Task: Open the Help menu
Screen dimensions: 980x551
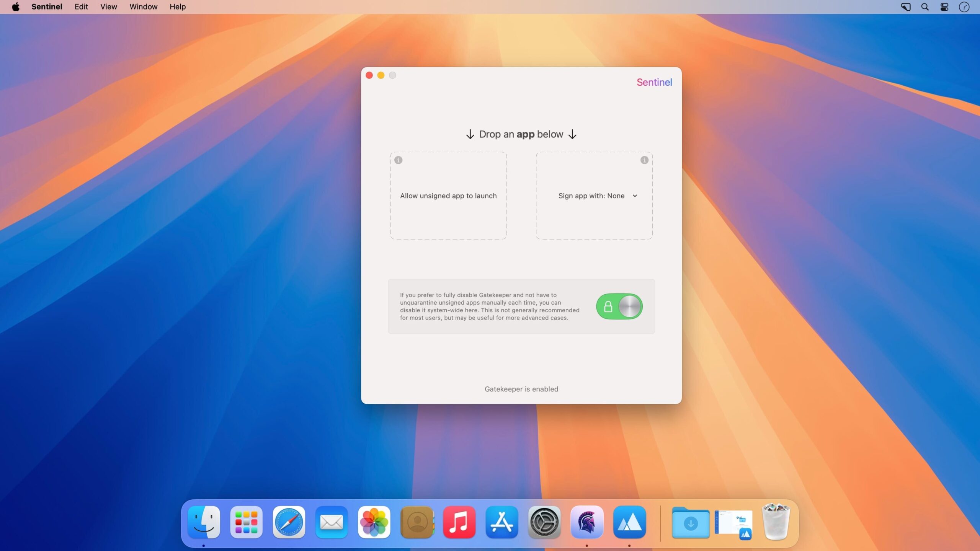Action: click(x=177, y=7)
